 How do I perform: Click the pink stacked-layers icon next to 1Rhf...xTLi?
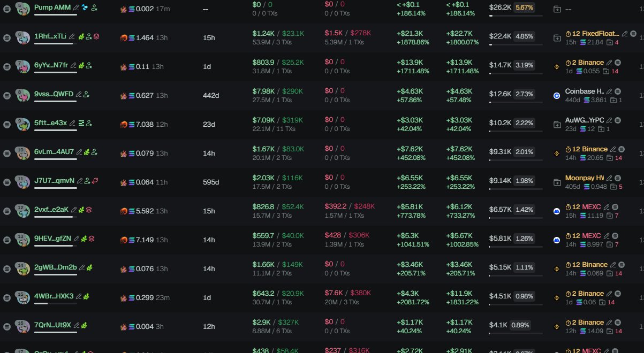point(96,36)
